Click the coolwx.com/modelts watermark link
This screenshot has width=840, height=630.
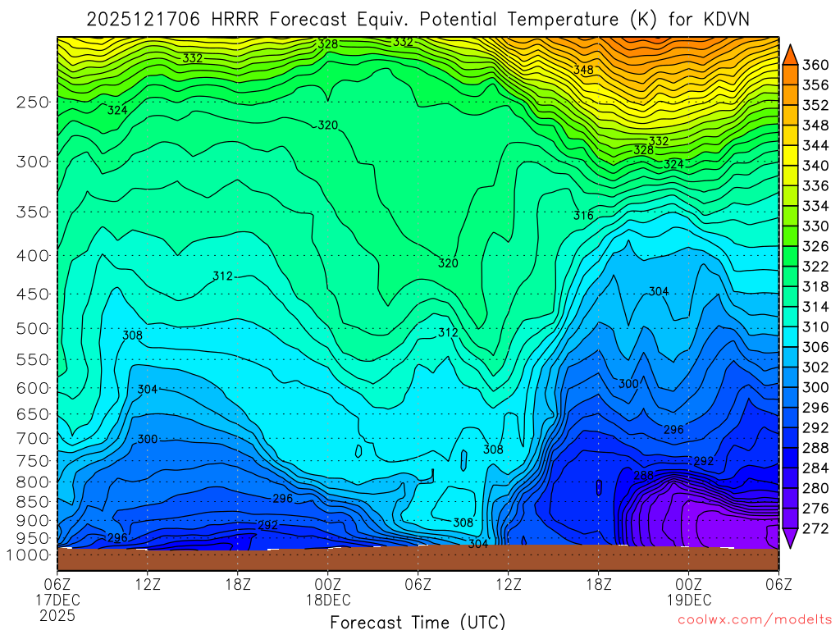click(755, 620)
